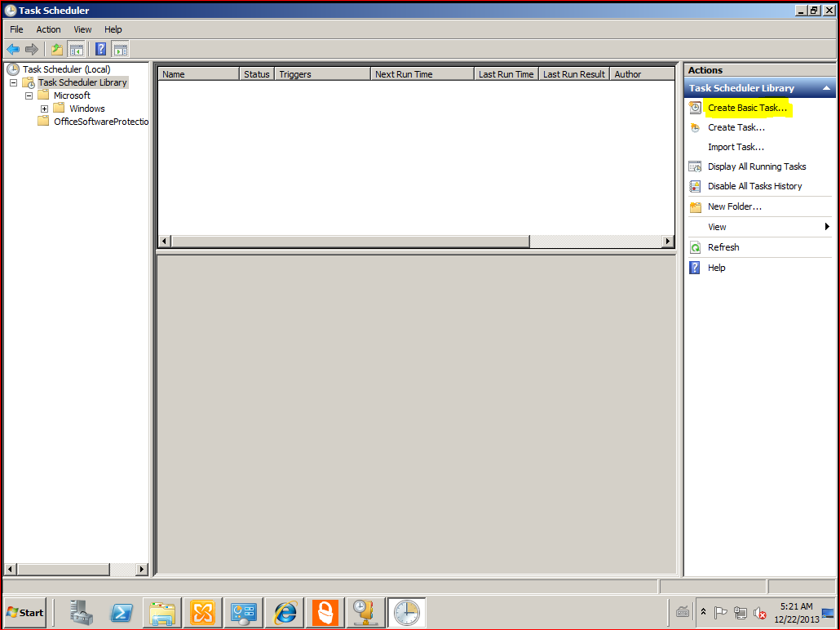Toggle Show/Hide Action Pane toolbar button
This screenshot has height=630, width=840.
120,49
